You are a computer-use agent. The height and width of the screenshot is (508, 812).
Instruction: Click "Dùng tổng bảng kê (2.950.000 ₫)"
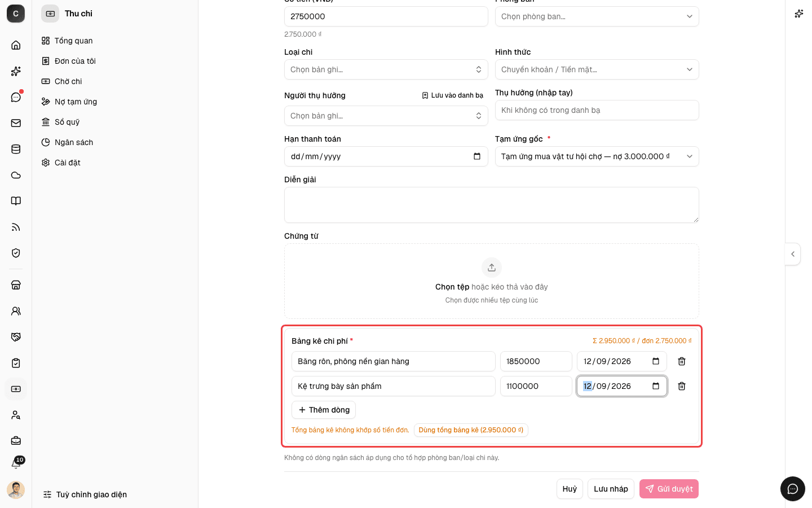click(x=471, y=430)
